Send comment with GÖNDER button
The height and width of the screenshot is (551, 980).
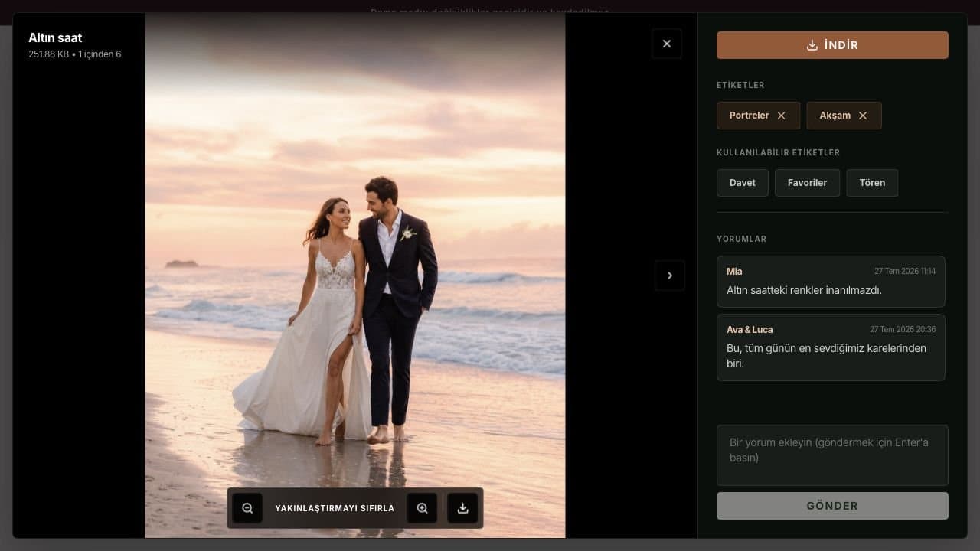pos(832,506)
